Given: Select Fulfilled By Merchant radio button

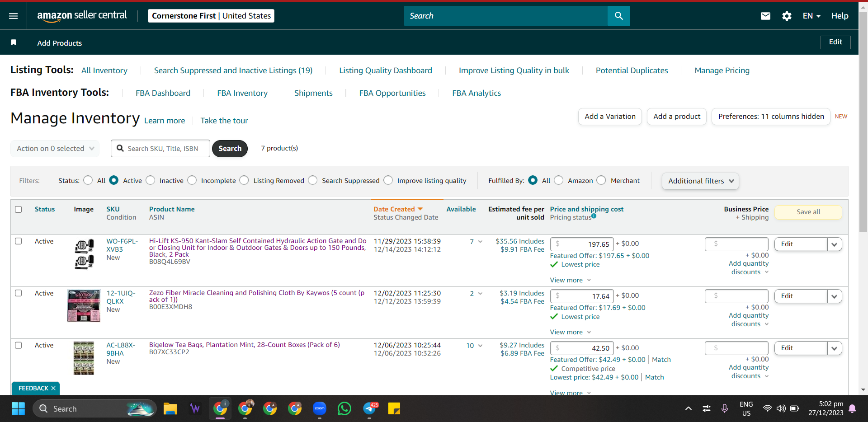Looking at the screenshot, I should coord(601,180).
